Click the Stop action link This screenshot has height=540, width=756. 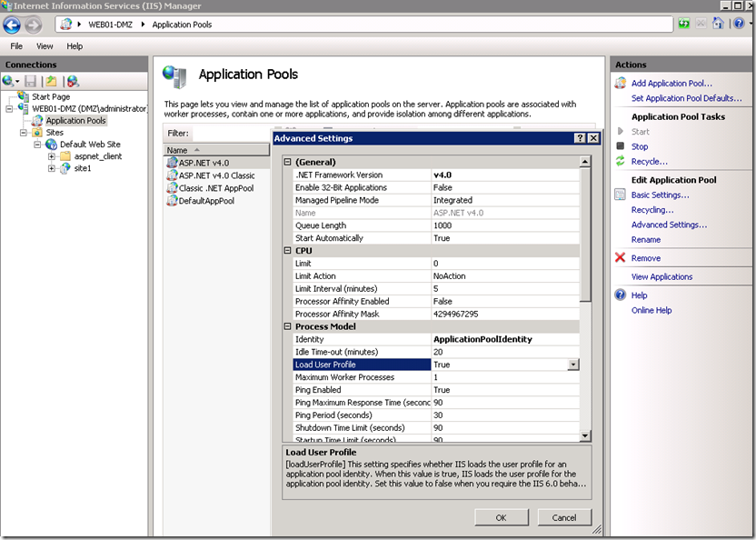coord(640,146)
